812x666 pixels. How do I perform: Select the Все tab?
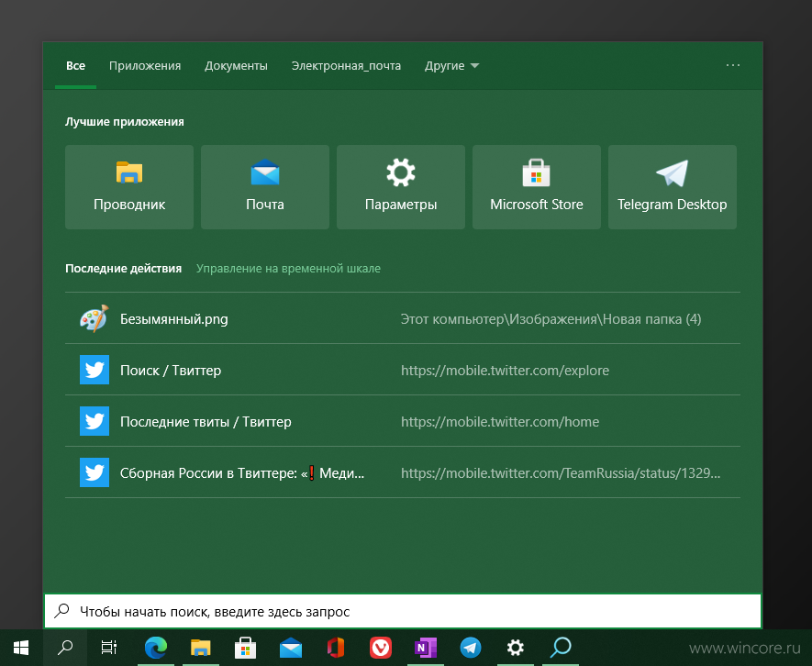[75, 66]
